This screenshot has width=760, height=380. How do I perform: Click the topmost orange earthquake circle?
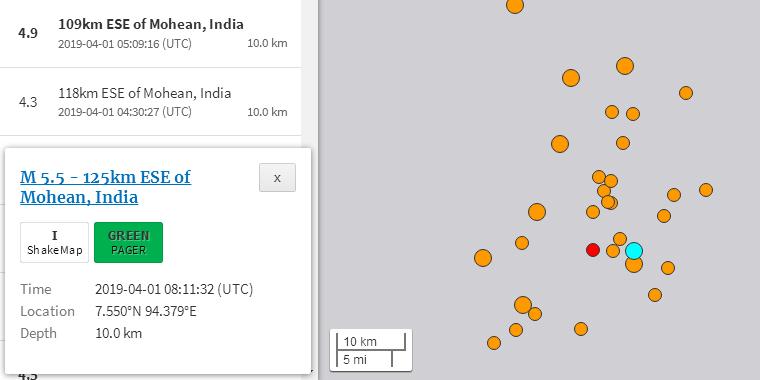515,5
